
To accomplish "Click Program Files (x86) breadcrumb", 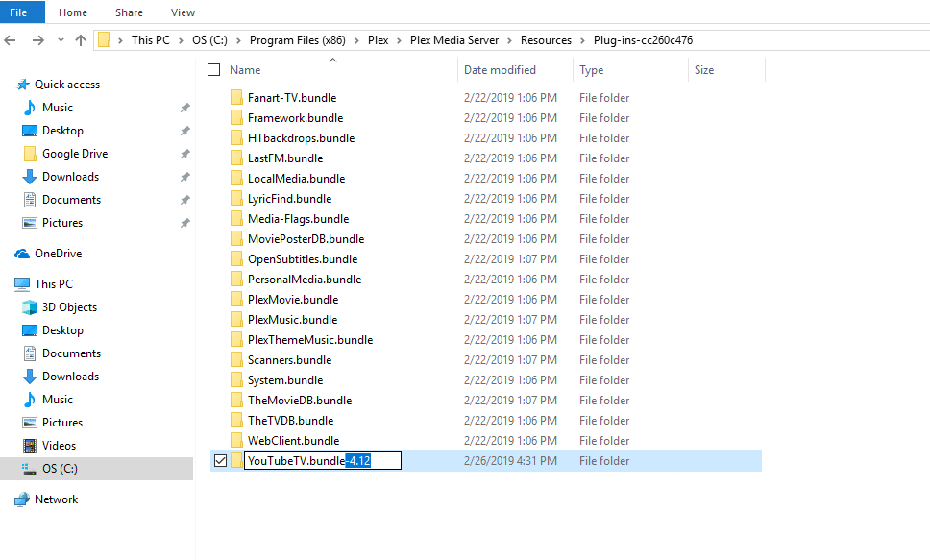I will [297, 40].
